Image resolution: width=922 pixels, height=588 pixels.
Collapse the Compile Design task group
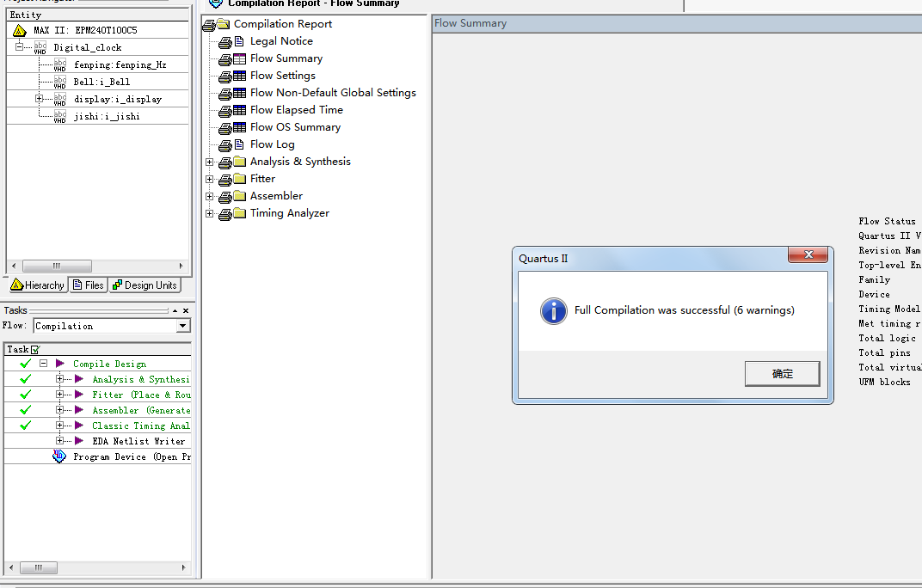click(x=44, y=364)
